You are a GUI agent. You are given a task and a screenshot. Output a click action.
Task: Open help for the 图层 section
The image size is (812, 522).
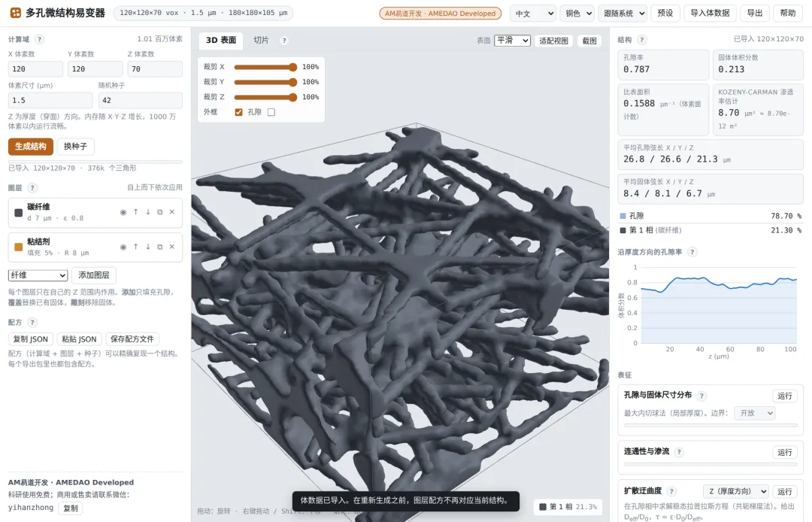[32, 188]
